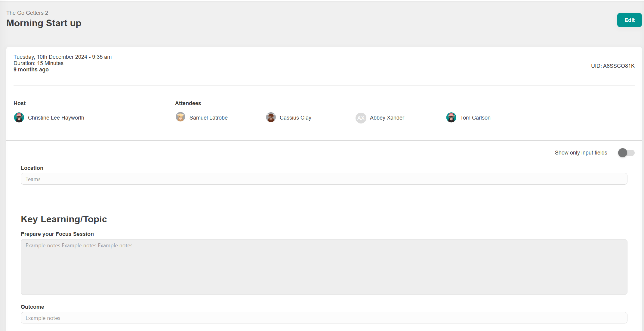Click the UID A8SSCO81K text
This screenshot has width=644, height=331.
pos(612,66)
